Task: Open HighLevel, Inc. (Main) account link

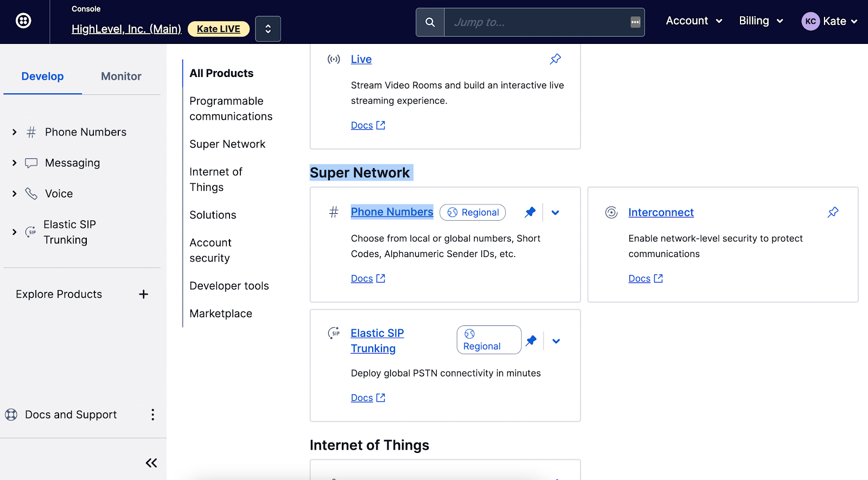Action: 126,29
